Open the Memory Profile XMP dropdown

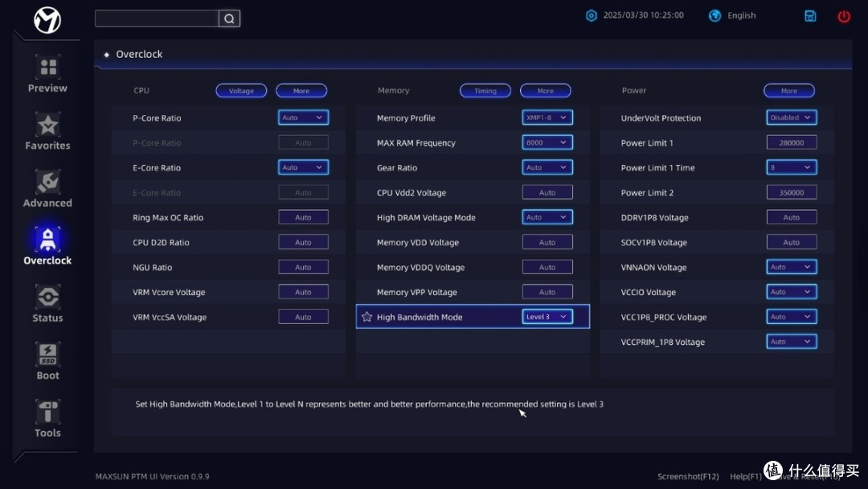(547, 117)
